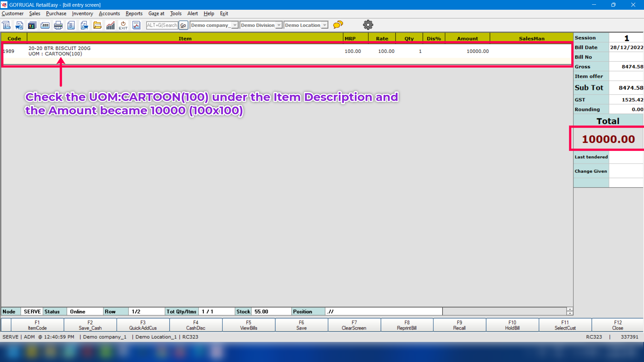This screenshot has width=644, height=362.
Task: Click the up arrow stepper near Position
Action: point(570,309)
